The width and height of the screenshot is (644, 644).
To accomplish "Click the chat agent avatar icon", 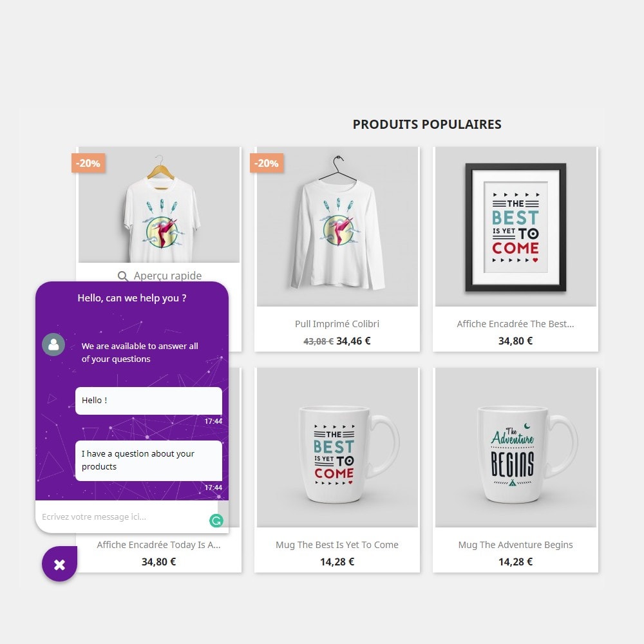I will pyautogui.click(x=53, y=344).
